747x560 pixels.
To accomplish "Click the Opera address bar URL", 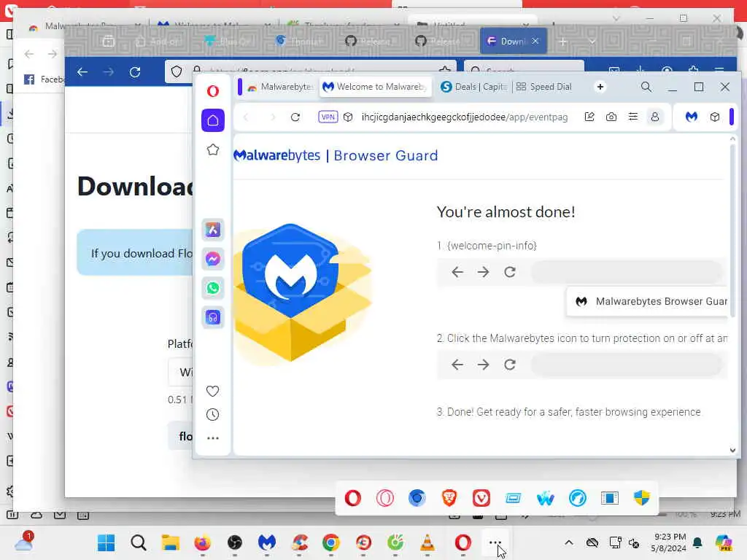I will (465, 117).
